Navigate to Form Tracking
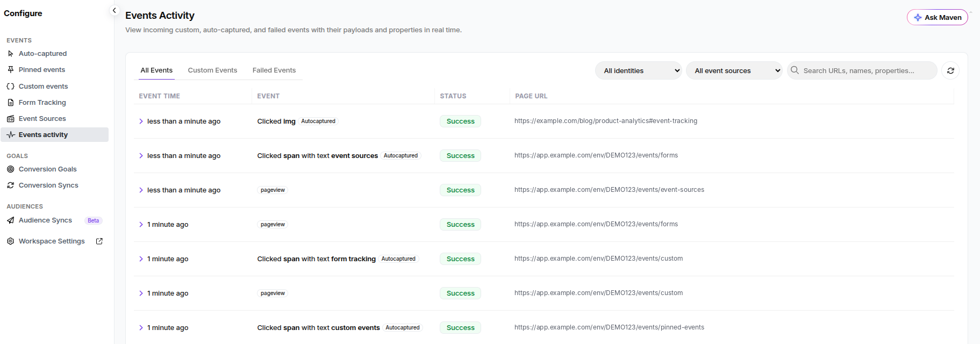The width and height of the screenshot is (980, 344). pyautogui.click(x=54, y=103)
